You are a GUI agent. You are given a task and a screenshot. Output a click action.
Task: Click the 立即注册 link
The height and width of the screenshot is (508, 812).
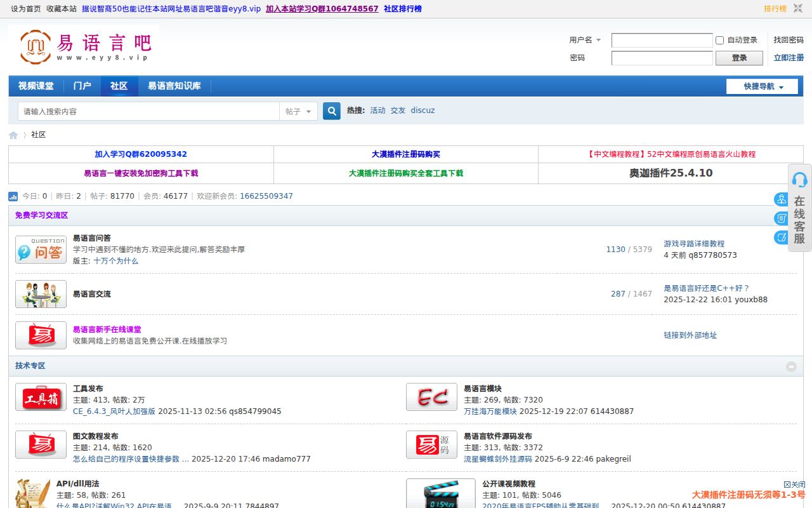789,57
